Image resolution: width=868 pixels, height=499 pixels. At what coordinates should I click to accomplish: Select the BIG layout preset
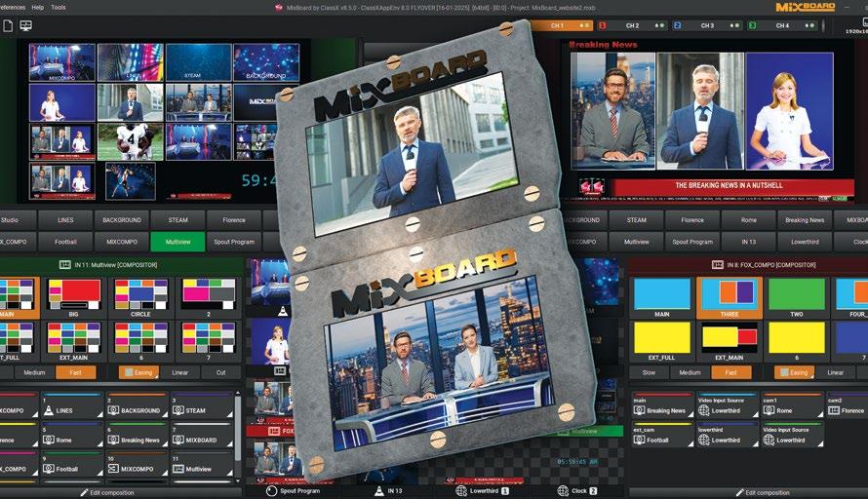(73, 297)
